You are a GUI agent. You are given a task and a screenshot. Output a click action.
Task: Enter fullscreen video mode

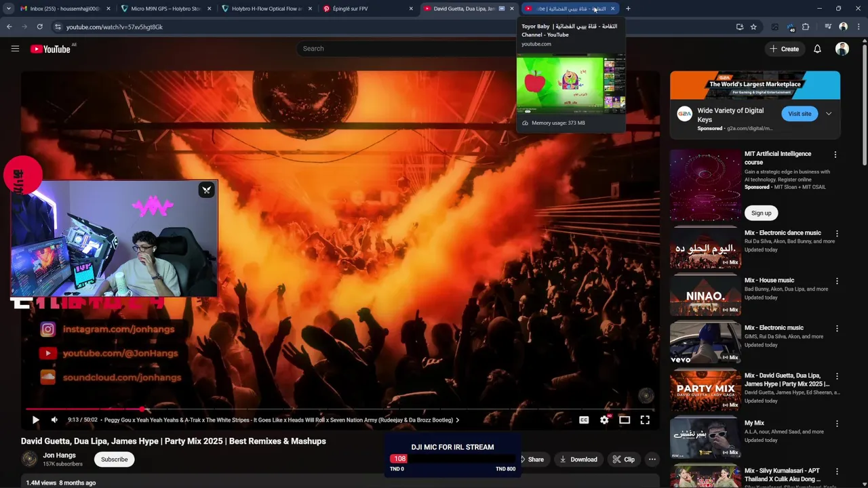pos(645,420)
